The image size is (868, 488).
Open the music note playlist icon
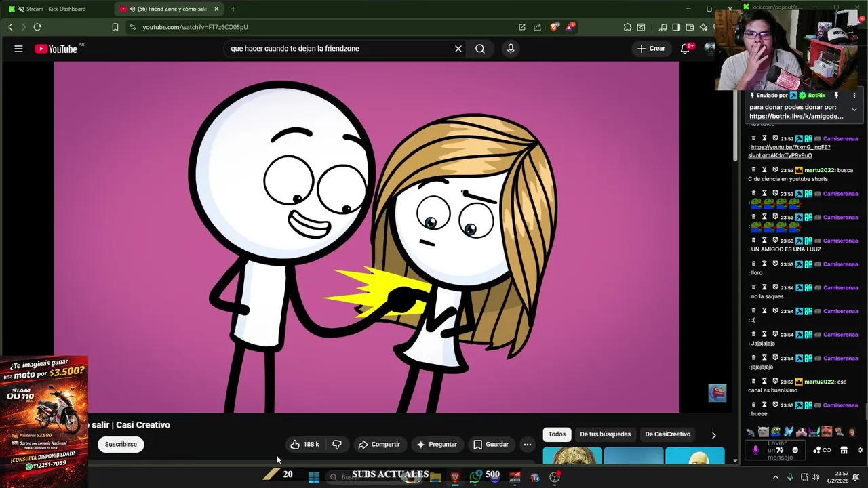663,27
